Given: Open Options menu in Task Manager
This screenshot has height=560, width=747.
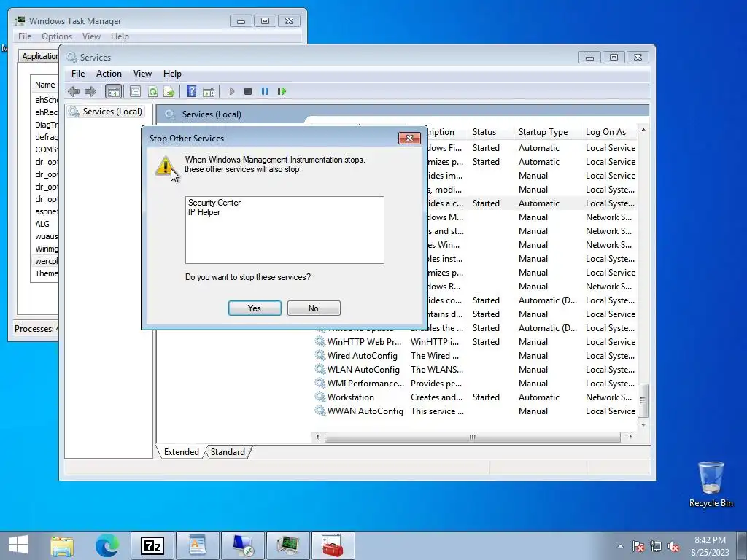Looking at the screenshot, I should point(57,36).
